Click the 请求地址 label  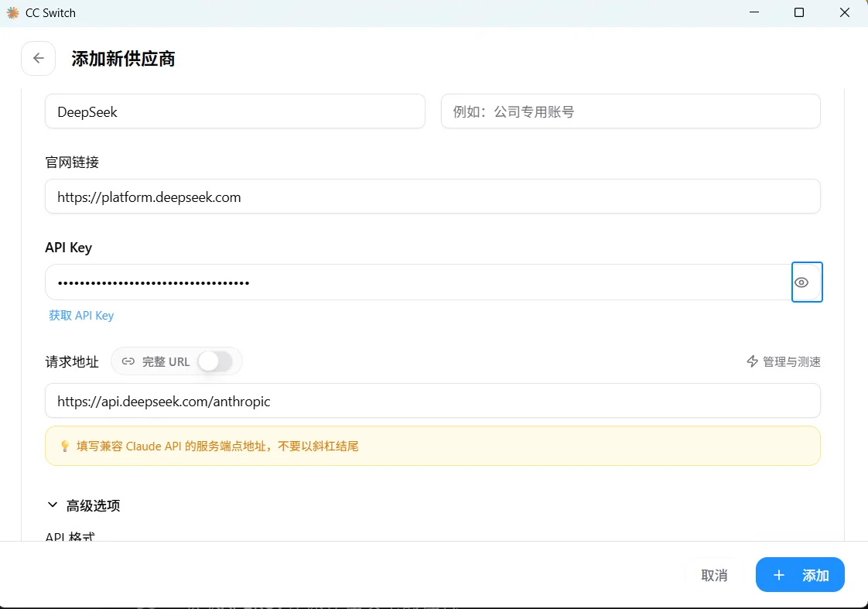[72, 361]
